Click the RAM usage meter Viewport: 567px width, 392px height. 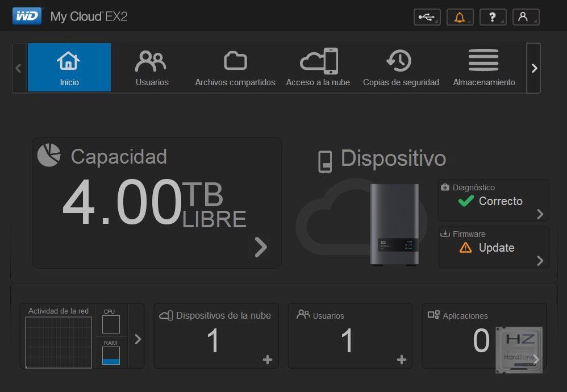pos(111,356)
